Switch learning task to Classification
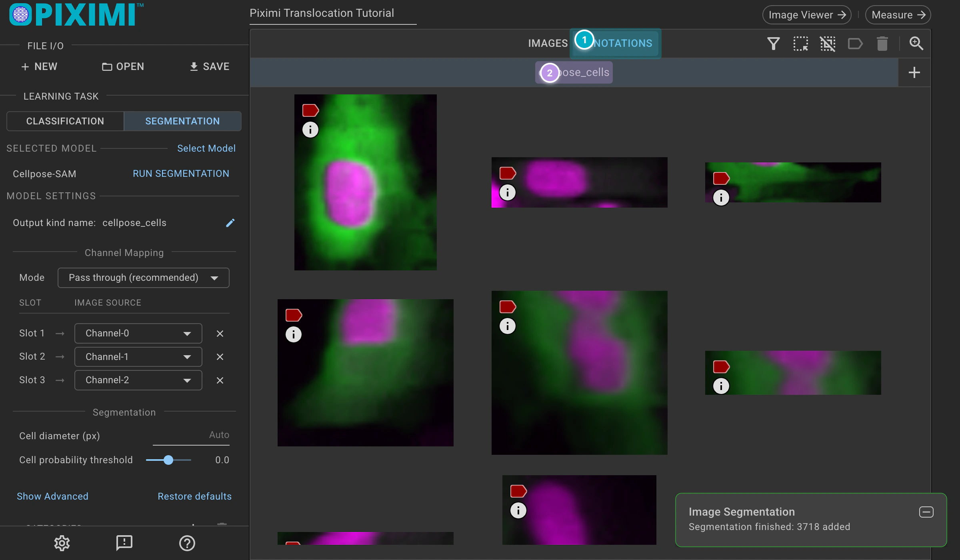The height and width of the screenshot is (560, 960). 65,121
